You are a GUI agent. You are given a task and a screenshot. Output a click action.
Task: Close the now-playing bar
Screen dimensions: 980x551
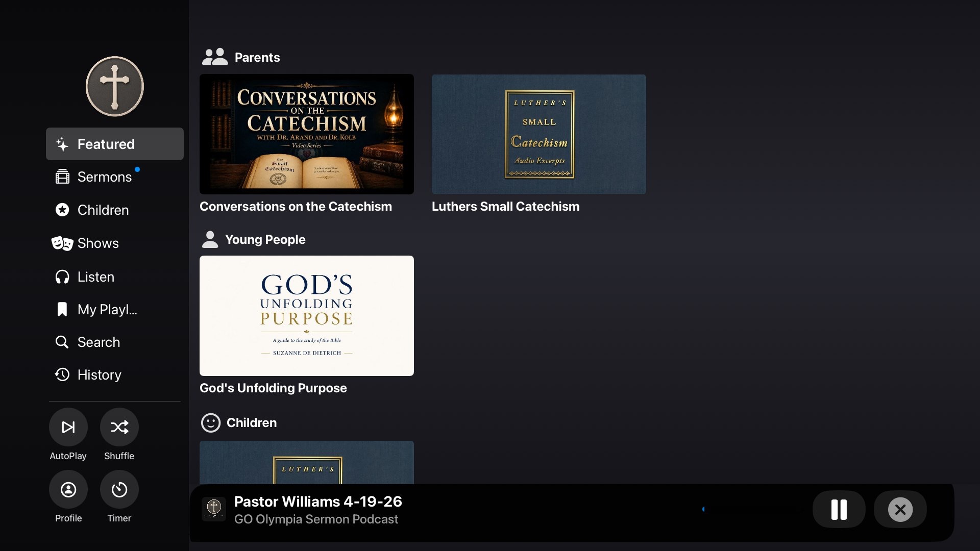click(x=900, y=509)
